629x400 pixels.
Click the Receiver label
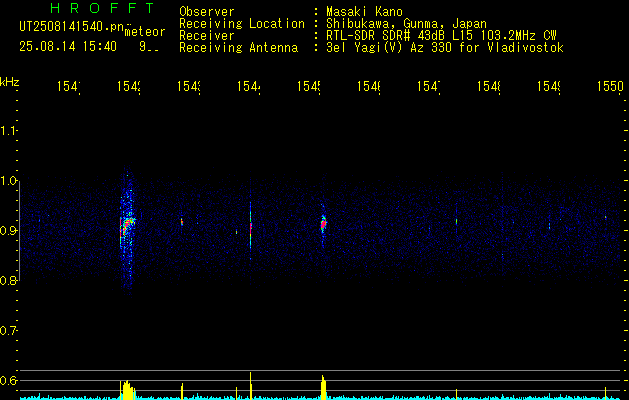pos(207,36)
